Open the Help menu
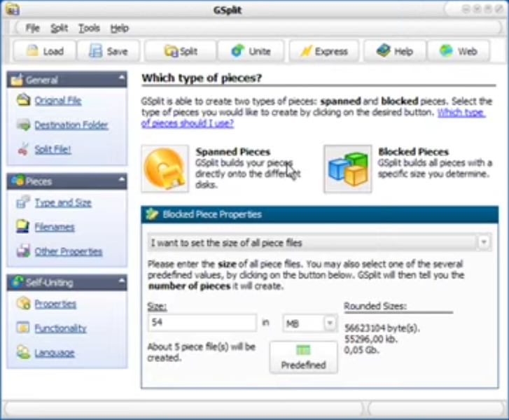 click(120, 28)
